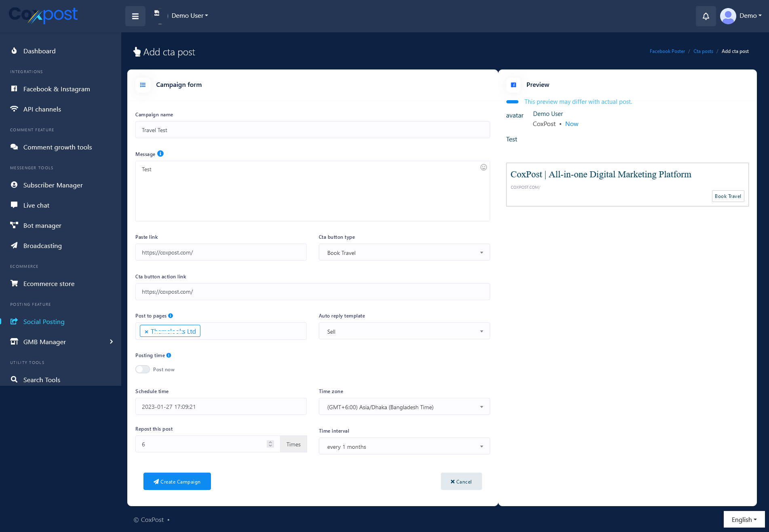Click the Demo profile avatar

728,16
